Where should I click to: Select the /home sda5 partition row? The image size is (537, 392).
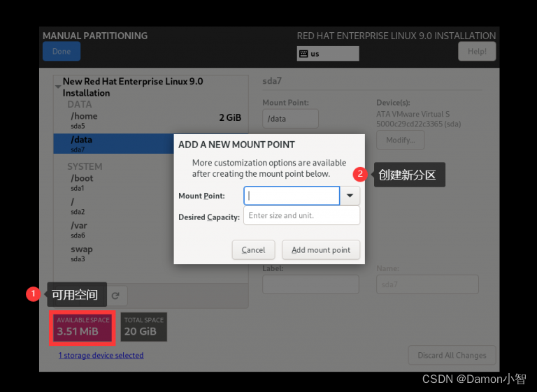pyautogui.click(x=151, y=121)
